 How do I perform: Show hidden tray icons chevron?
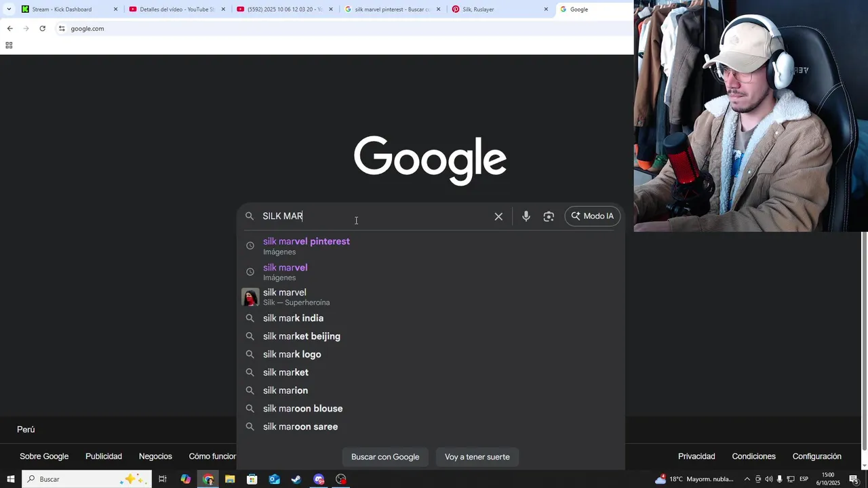(x=747, y=479)
